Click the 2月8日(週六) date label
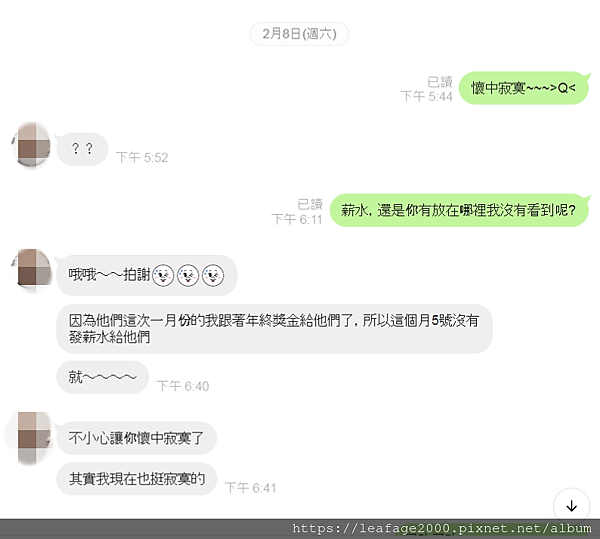The height and width of the screenshot is (539, 600). pos(299,34)
